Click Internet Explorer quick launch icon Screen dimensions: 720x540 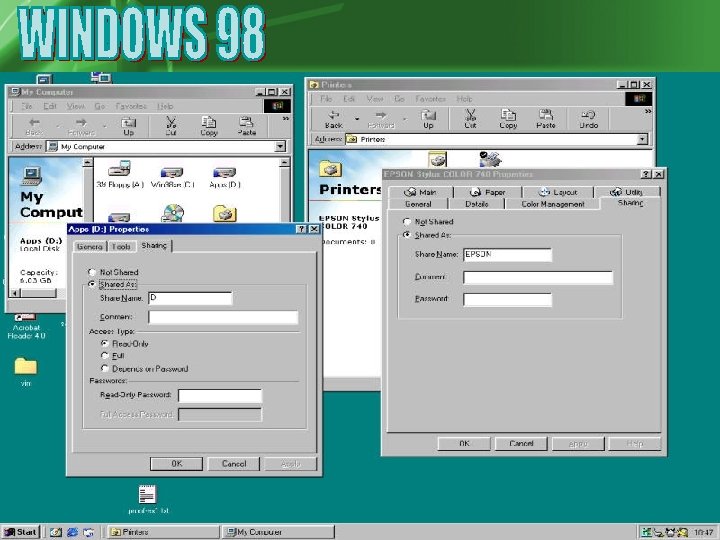(72, 532)
